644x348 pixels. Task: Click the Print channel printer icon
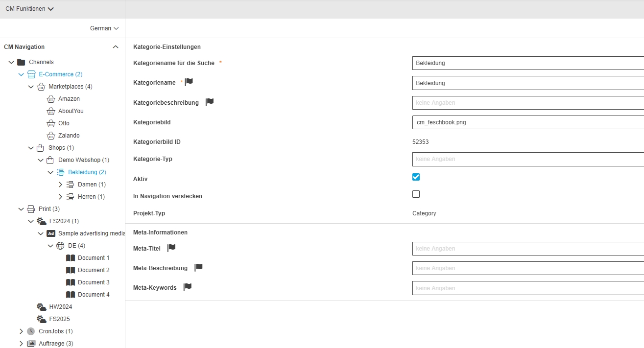pyautogui.click(x=31, y=209)
